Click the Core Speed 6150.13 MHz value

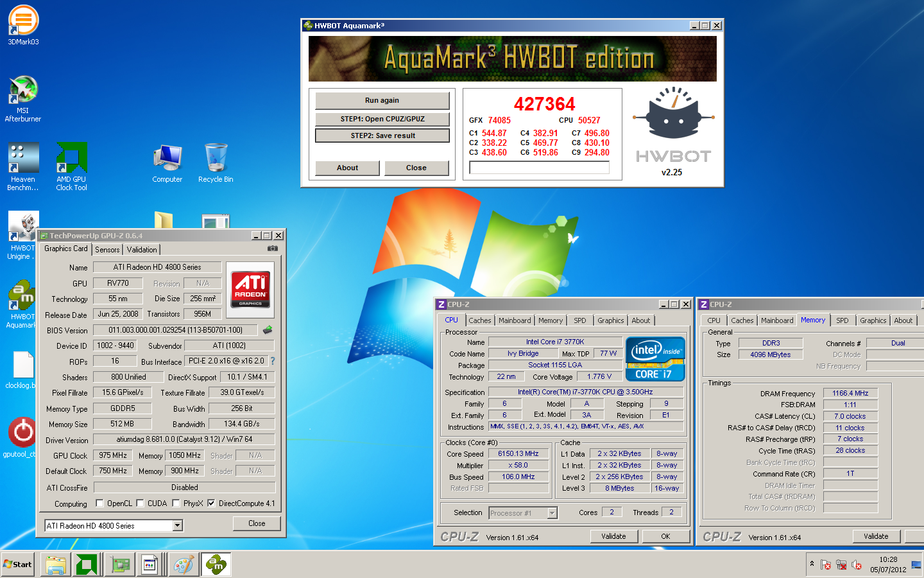point(518,453)
